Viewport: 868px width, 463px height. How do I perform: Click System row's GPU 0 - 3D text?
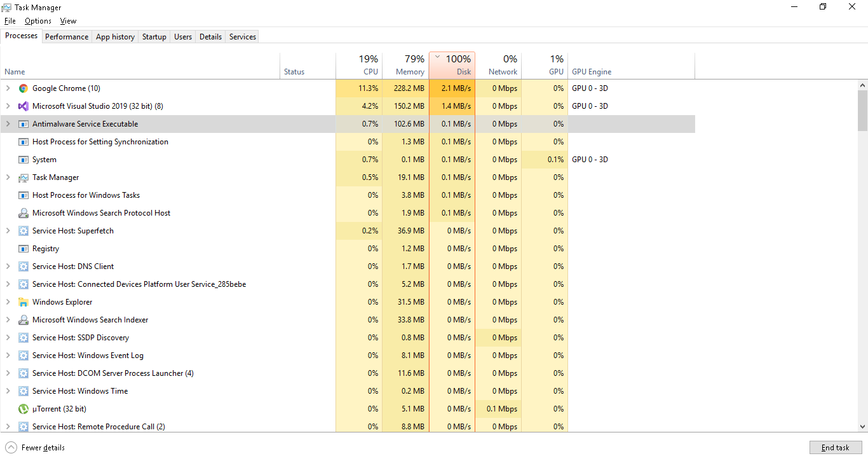[590, 160]
